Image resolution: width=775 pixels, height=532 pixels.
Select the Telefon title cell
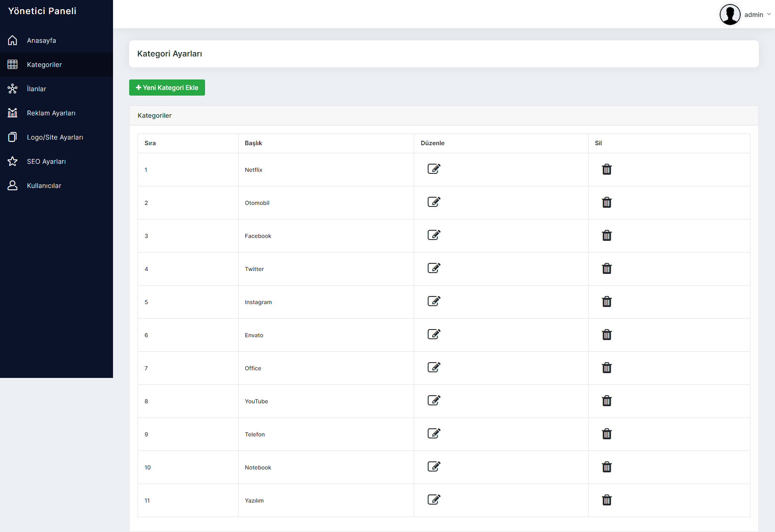[x=326, y=434]
